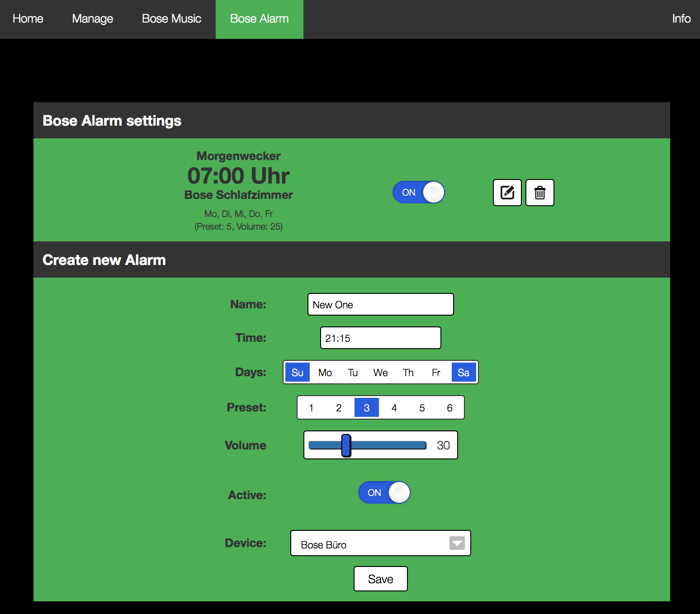Screen dimensions: 700x614
Task: Choose preset 5
Action: [x=422, y=407]
